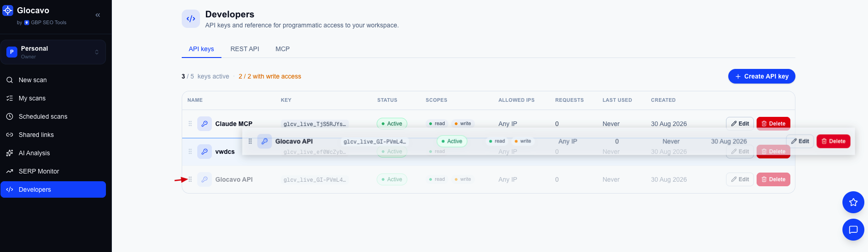868x252 pixels.
Task: Open the SERP Monitor page
Action: [53, 171]
